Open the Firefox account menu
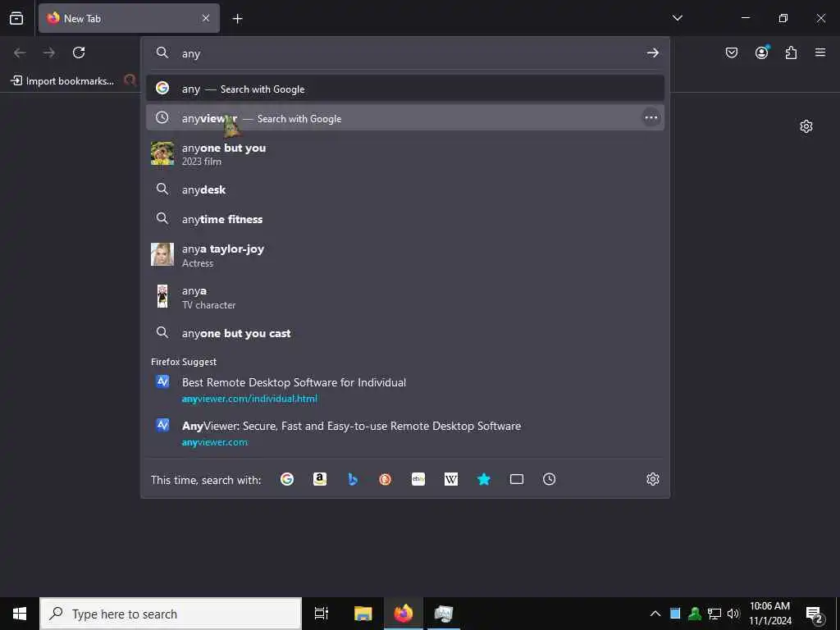 point(761,52)
